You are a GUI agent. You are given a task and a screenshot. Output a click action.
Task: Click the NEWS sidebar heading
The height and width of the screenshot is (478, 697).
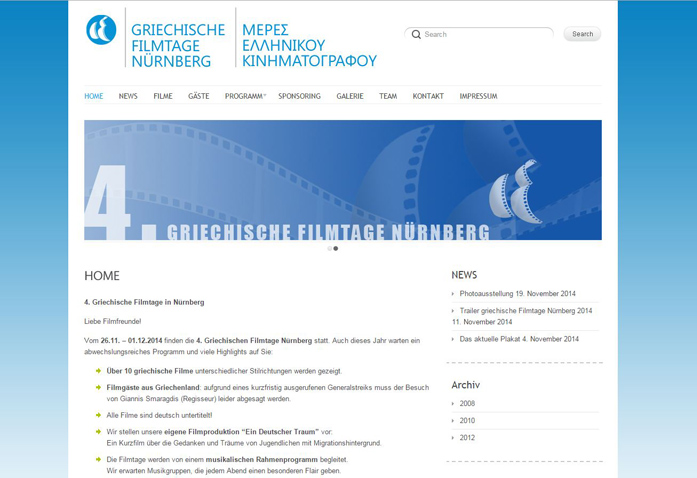tap(464, 275)
